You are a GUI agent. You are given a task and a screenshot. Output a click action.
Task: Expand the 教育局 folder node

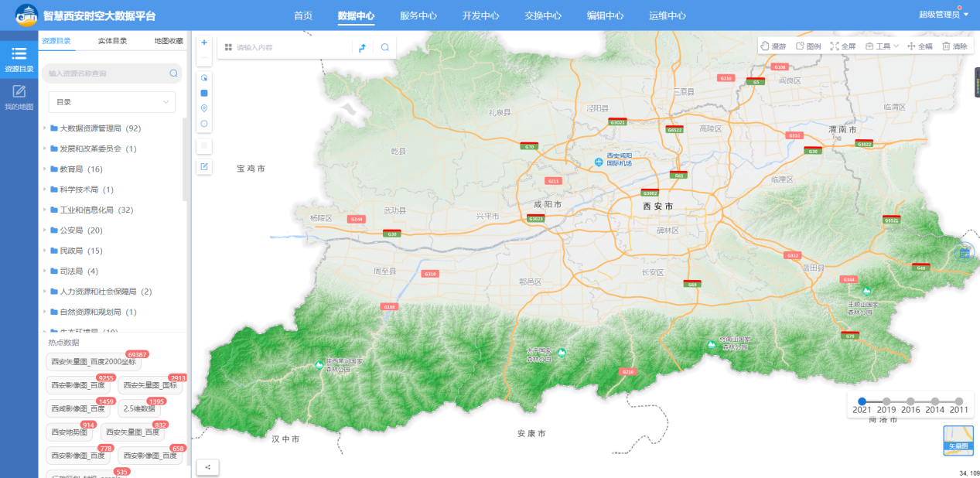[45, 169]
